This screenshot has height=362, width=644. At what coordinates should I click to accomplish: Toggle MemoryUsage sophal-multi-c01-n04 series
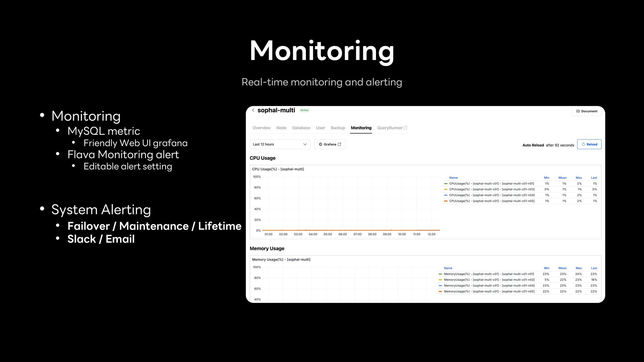pos(489,286)
